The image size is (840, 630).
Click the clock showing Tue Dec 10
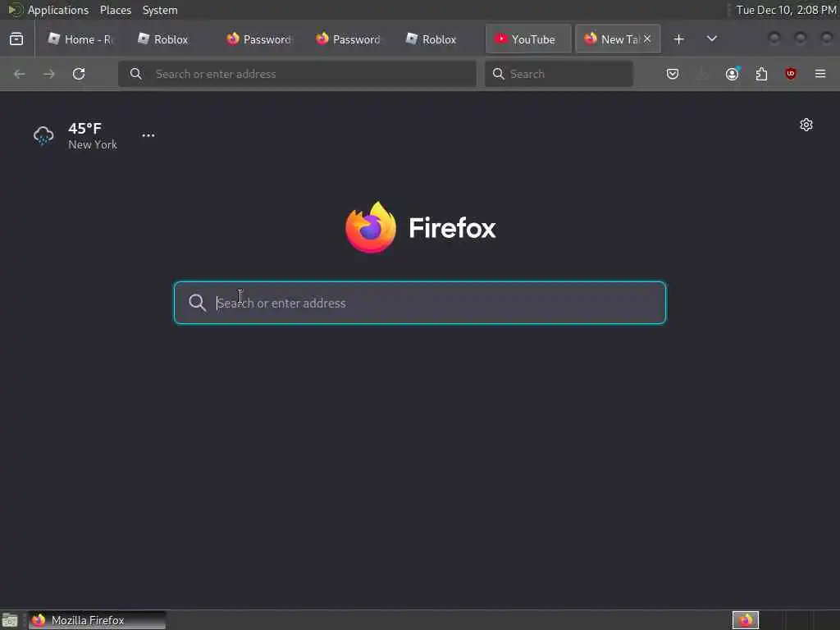786,10
